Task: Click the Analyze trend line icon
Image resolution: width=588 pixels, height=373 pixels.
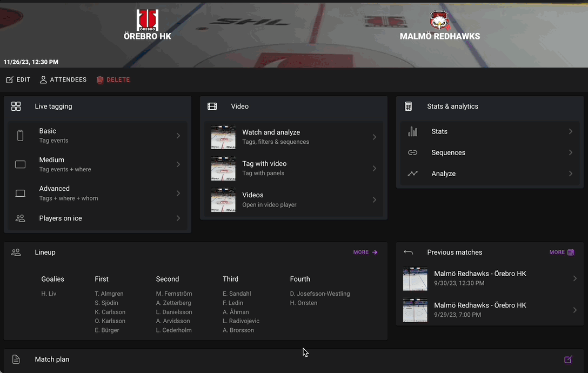Action: pos(413,174)
